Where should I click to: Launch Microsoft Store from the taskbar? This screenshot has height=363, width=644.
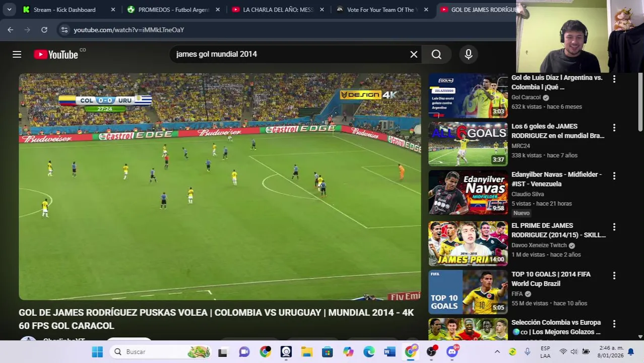tap(328, 352)
